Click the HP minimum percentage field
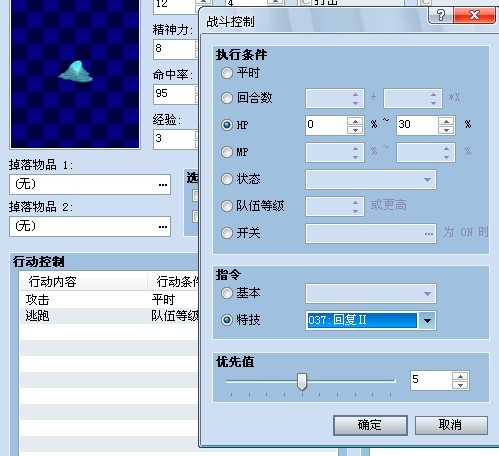The image size is (499, 456). coord(326,125)
